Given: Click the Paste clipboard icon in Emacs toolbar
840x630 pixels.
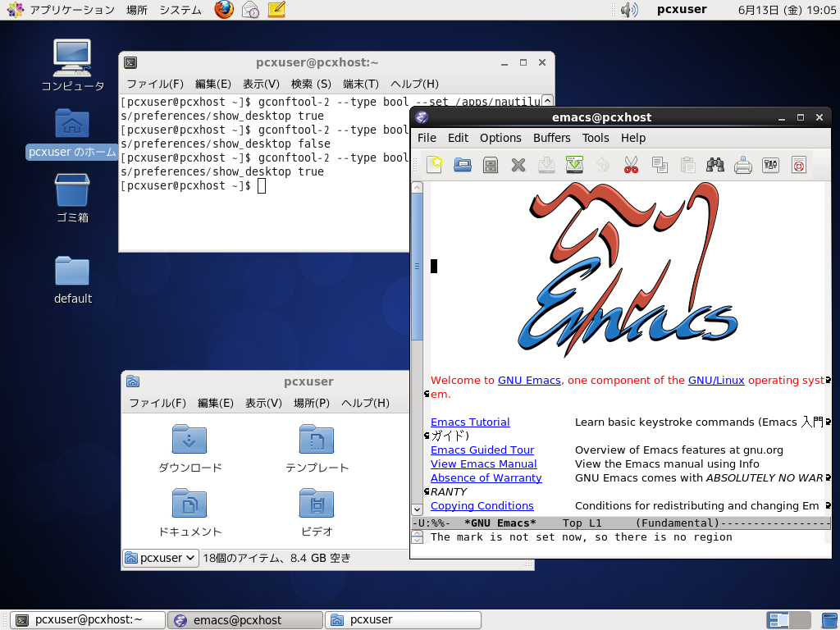Looking at the screenshot, I should pos(687,164).
